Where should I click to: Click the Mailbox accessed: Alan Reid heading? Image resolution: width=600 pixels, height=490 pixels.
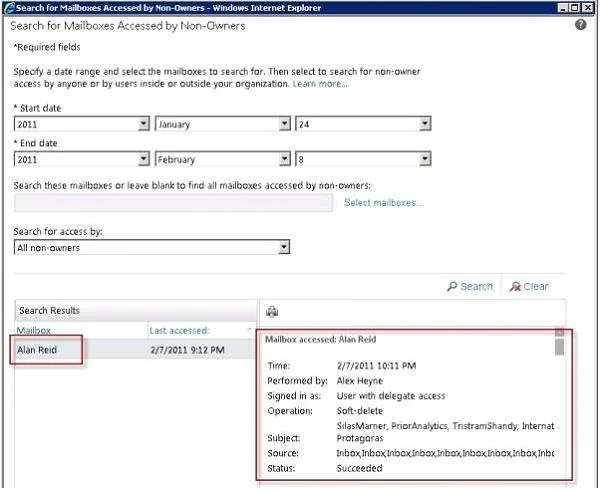tap(321, 339)
